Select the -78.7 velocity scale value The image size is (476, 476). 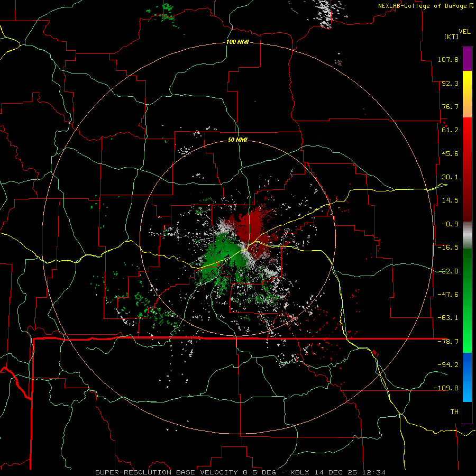pos(448,342)
